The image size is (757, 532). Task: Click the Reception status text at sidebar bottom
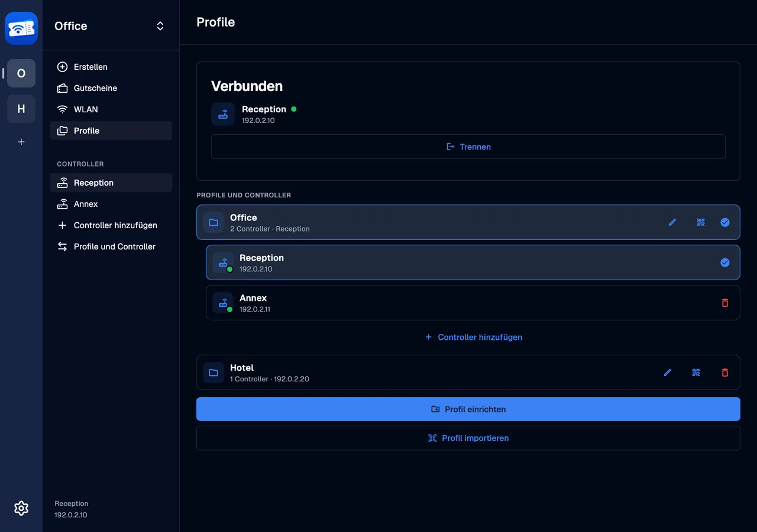coord(72,504)
